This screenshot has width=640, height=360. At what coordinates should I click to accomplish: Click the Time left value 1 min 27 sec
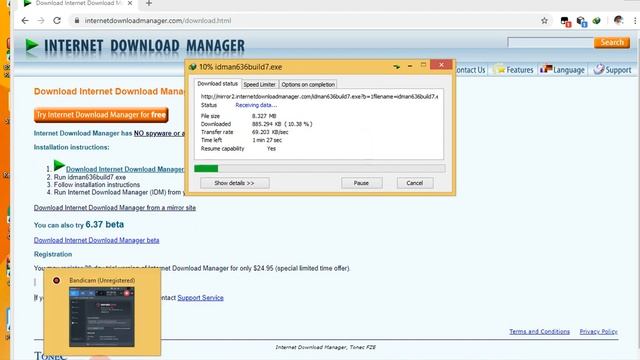click(267, 140)
